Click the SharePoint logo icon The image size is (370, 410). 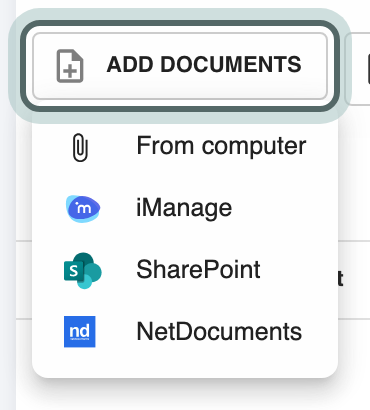pyautogui.click(x=82, y=270)
